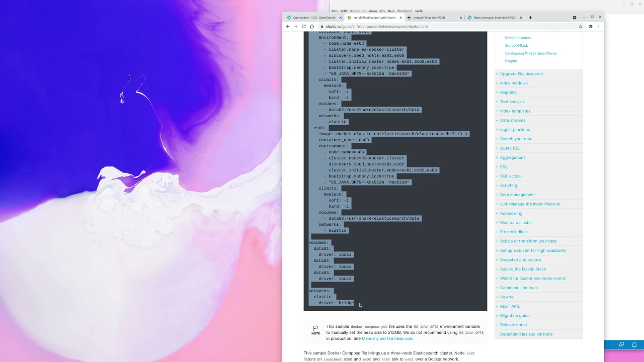
Task: Open the How to link
Action: (507, 297)
